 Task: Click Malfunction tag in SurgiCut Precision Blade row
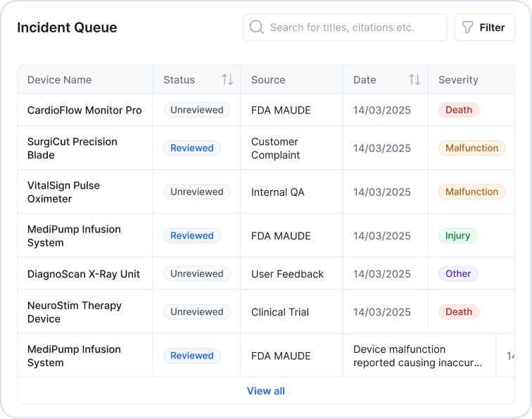click(471, 148)
